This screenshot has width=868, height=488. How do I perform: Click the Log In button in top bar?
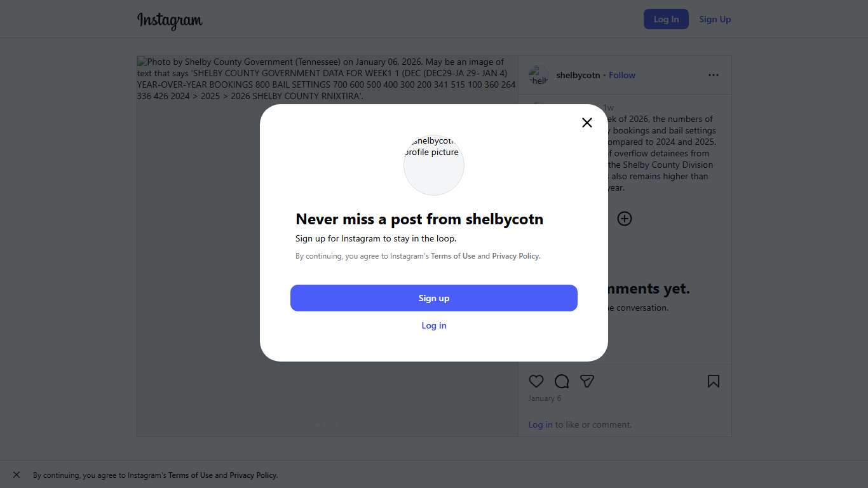pyautogui.click(x=666, y=19)
